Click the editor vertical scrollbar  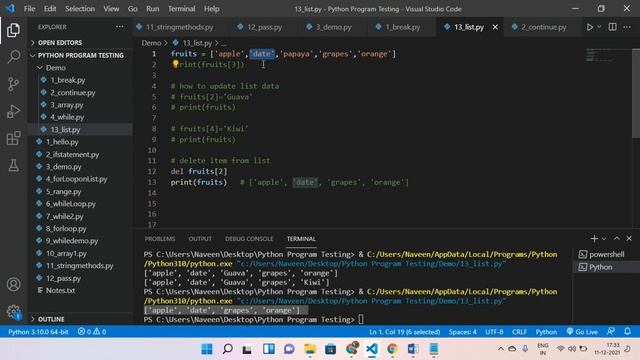pos(636,94)
